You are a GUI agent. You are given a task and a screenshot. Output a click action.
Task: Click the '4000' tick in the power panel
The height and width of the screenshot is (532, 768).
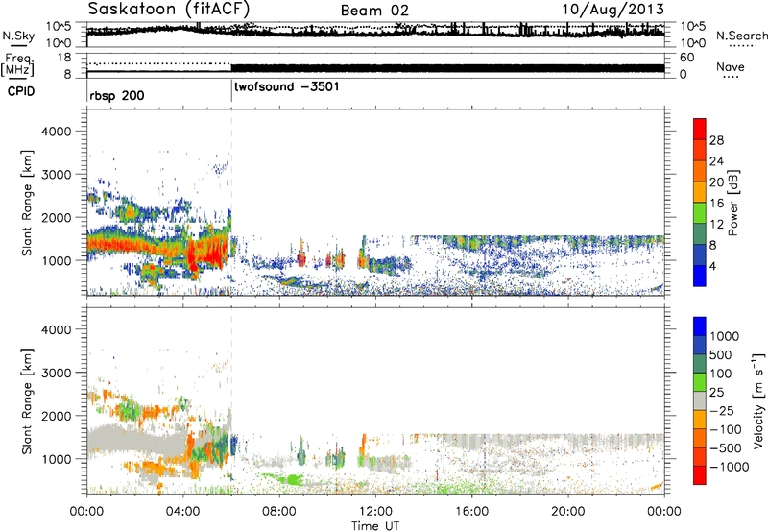[56, 132]
